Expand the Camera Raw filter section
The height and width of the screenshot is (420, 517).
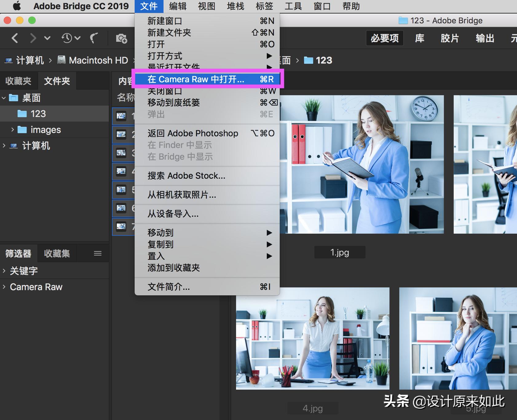pyautogui.click(x=4, y=287)
